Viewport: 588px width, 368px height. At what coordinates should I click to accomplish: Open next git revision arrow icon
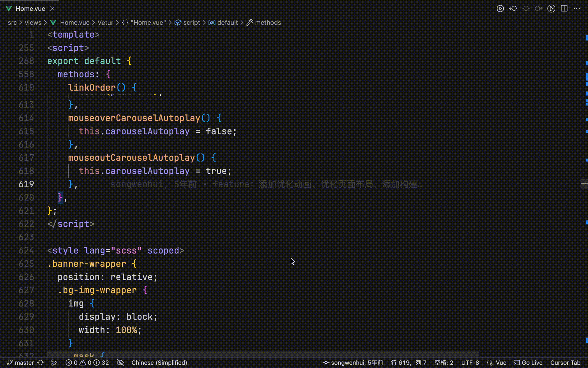point(538,9)
